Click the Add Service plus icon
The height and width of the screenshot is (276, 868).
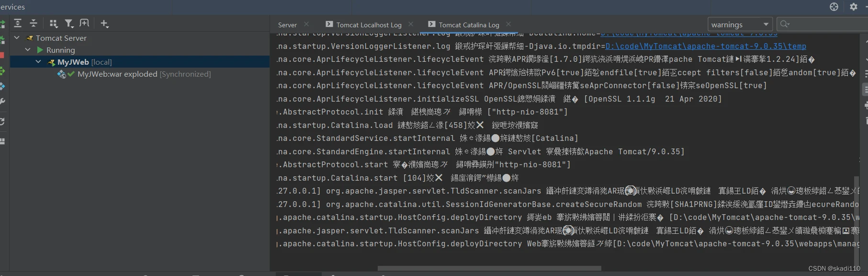104,23
